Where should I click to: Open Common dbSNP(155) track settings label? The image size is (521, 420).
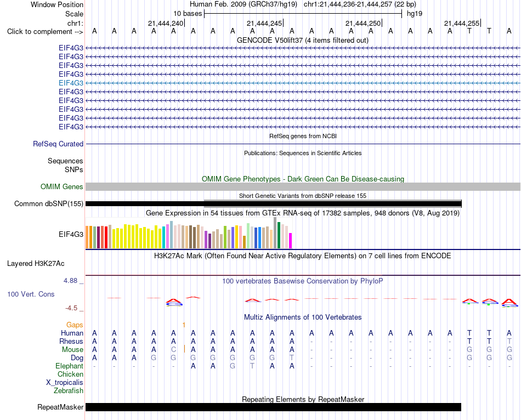coord(49,203)
